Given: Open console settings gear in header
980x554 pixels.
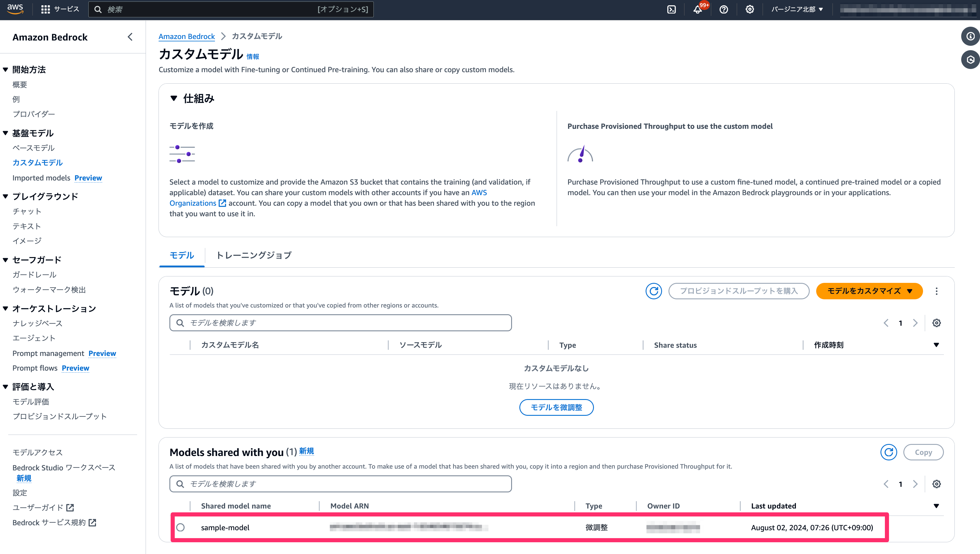Looking at the screenshot, I should (x=749, y=9).
